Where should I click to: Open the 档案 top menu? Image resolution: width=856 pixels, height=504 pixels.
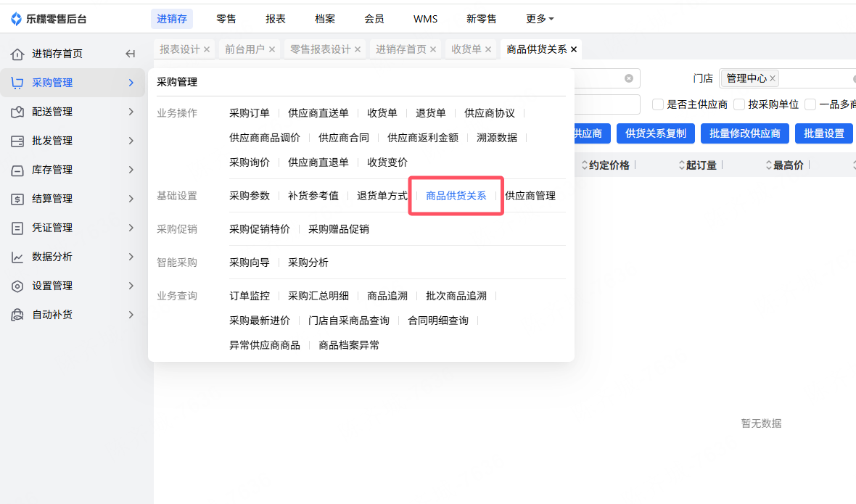click(x=325, y=19)
